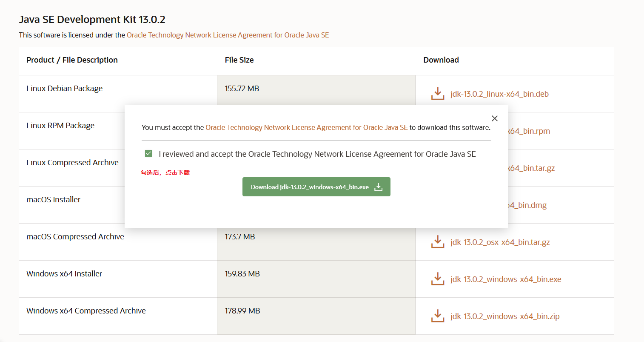Select the Linux RPM Package row label
644x342 pixels.
coord(60,126)
